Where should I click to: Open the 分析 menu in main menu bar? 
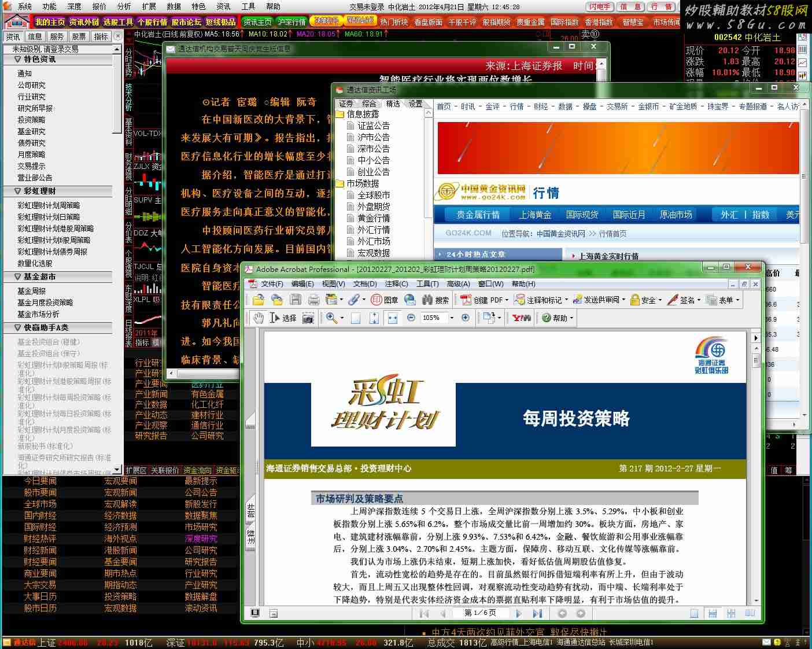pos(124,6)
